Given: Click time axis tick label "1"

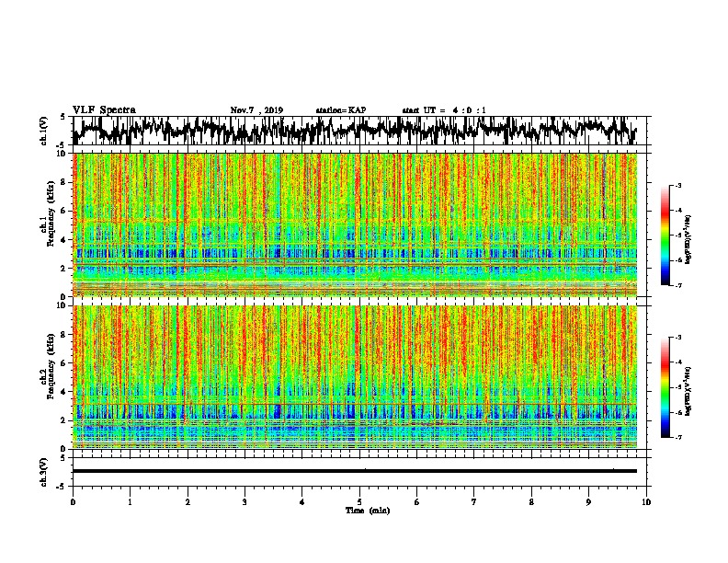Looking at the screenshot, I should point(130,502).
